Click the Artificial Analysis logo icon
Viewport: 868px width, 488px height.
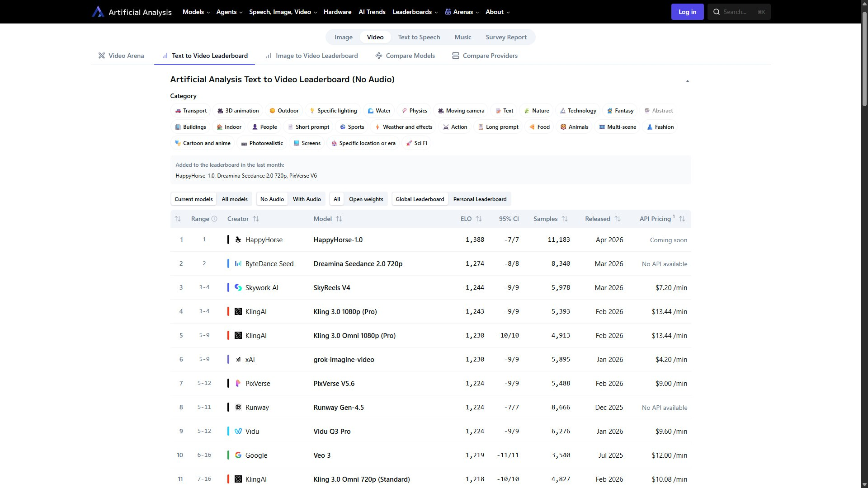98,12
